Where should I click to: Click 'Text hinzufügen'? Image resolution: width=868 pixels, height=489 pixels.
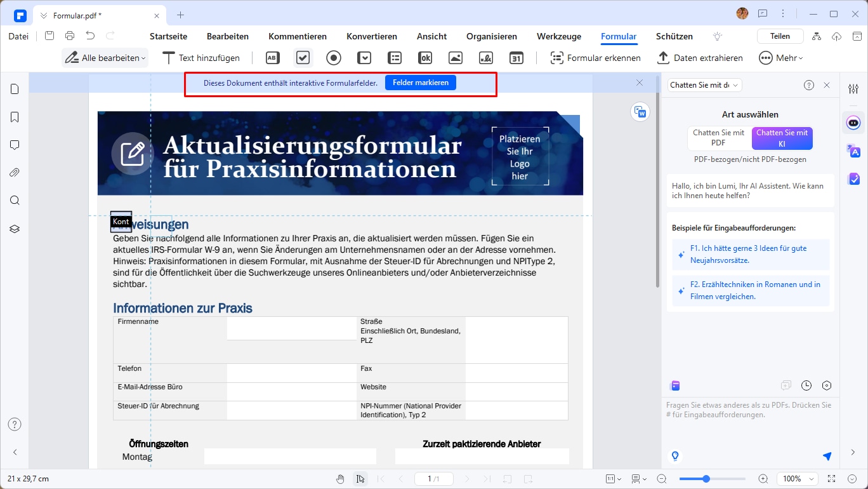point(201,58)
